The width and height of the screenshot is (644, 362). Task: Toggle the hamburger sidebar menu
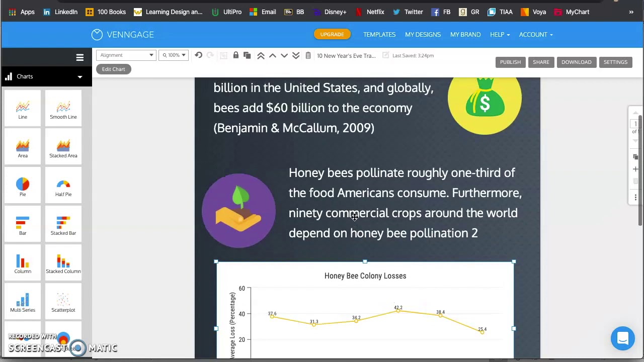(x=79, y=57)
